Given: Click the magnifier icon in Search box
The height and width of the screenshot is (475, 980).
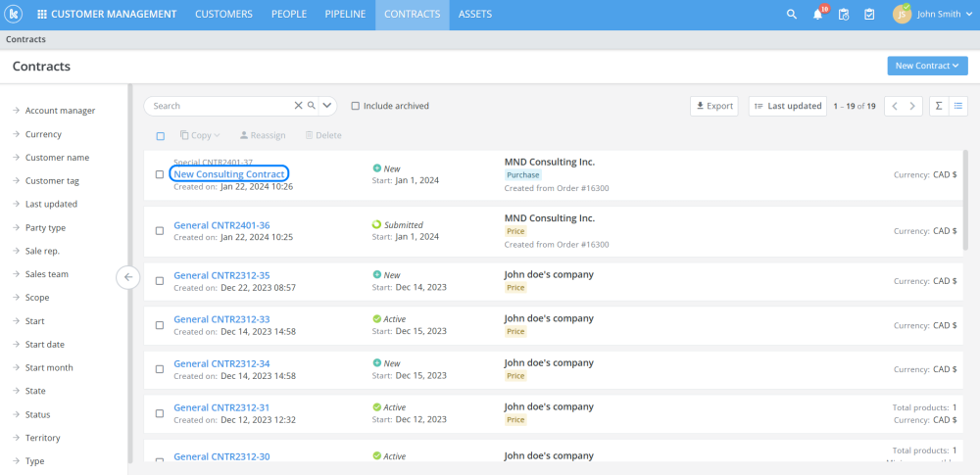Looking at the screenshot, I should pos(312,106).
